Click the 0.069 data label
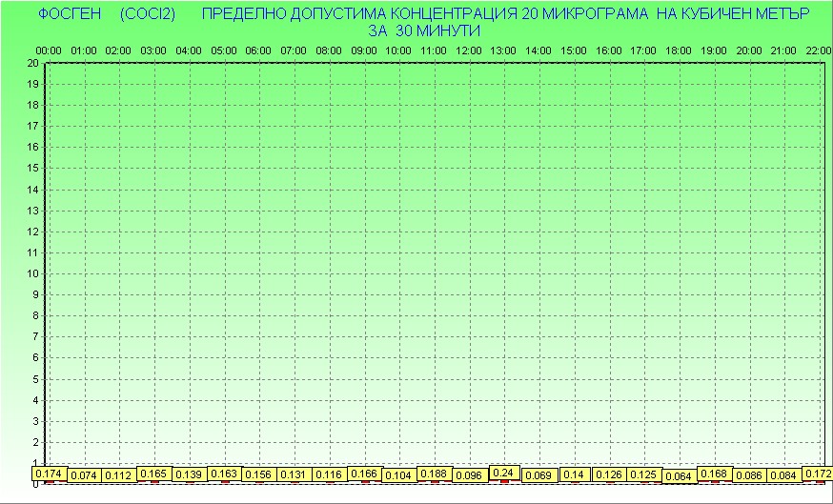This screenshot has width=833, height=504. pos(538,474)
